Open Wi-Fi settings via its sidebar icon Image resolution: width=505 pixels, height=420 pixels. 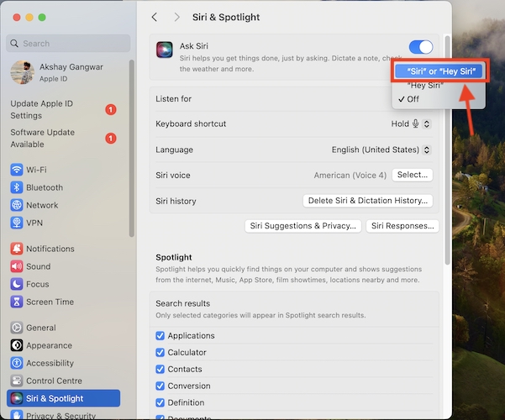click(x=17, y=170)
